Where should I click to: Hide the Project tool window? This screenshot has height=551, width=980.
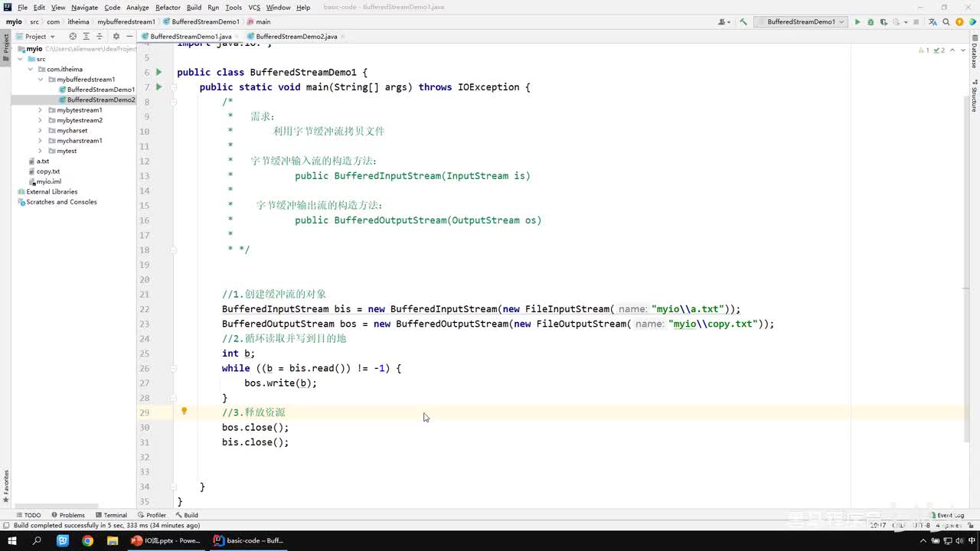129,36
